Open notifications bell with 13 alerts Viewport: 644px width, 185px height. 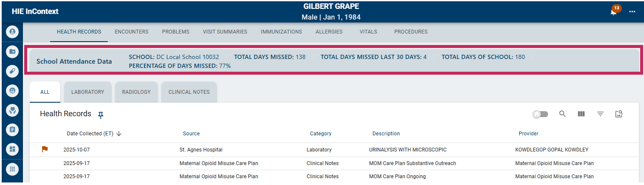tap(614, 11)
